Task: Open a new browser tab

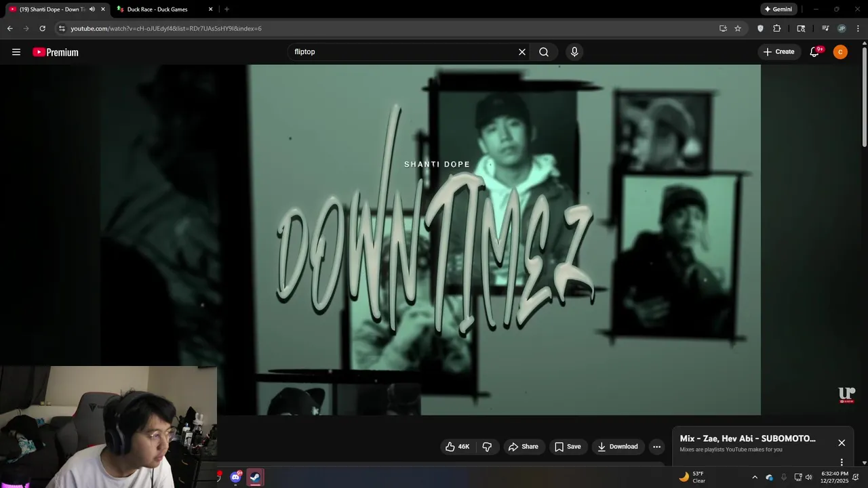Action: click(226, 9)
